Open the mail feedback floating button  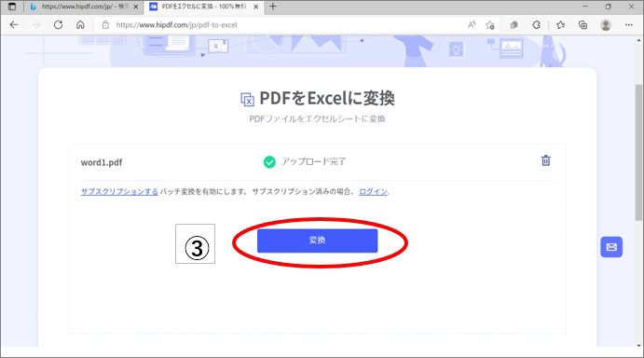click(x=611, y=247)
